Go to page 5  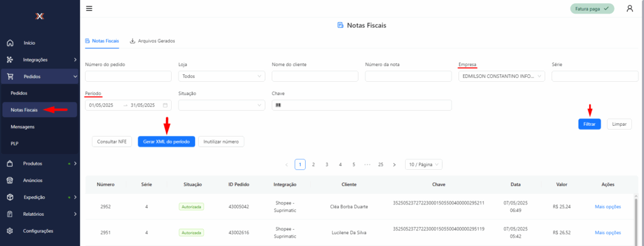pyautogui.click(x=353, y=165)
